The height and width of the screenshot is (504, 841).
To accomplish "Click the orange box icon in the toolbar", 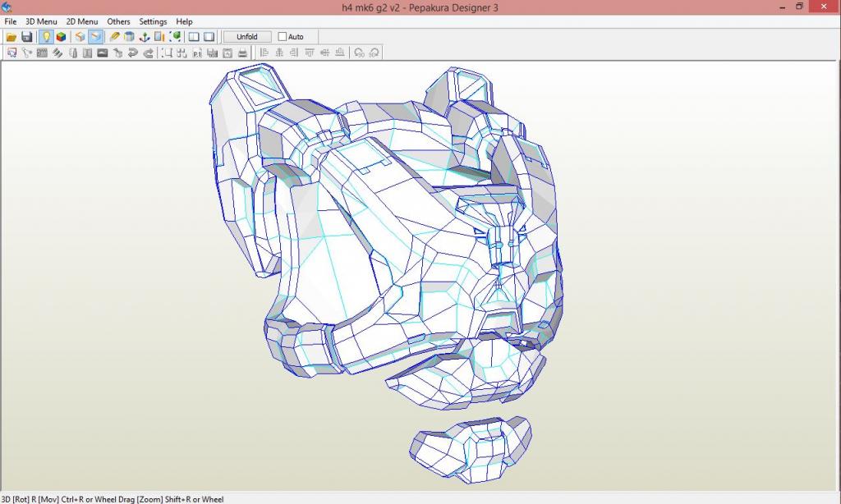I will [x=80, y=37].
